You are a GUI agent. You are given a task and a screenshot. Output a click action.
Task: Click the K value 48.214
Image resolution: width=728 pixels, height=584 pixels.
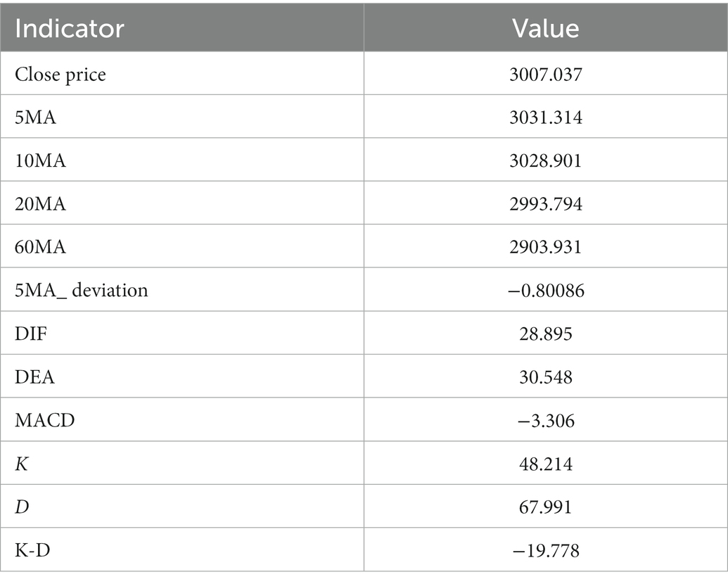(x=546, y=464)
